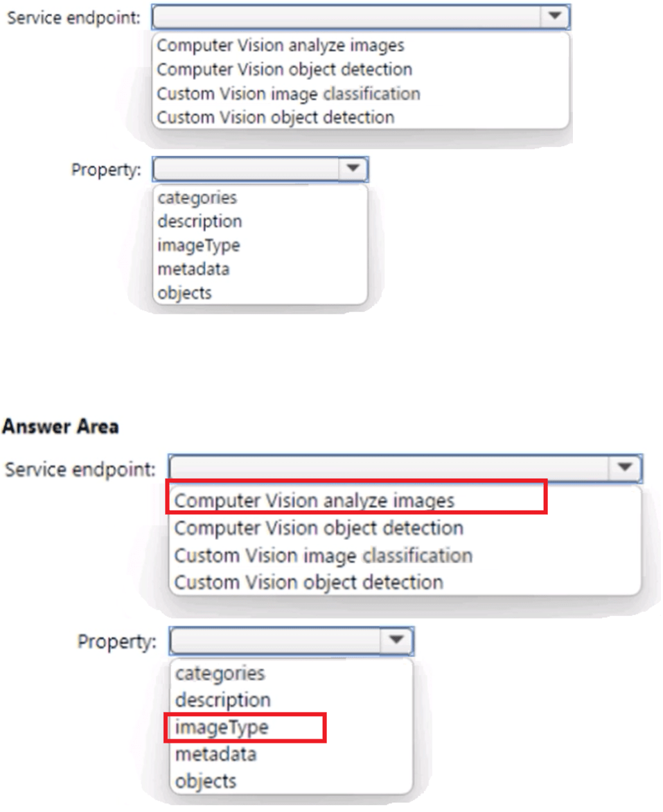Screen dimensions: 663x812
Task: Click the Answer Area Property input box
Action: click(275, 641)
